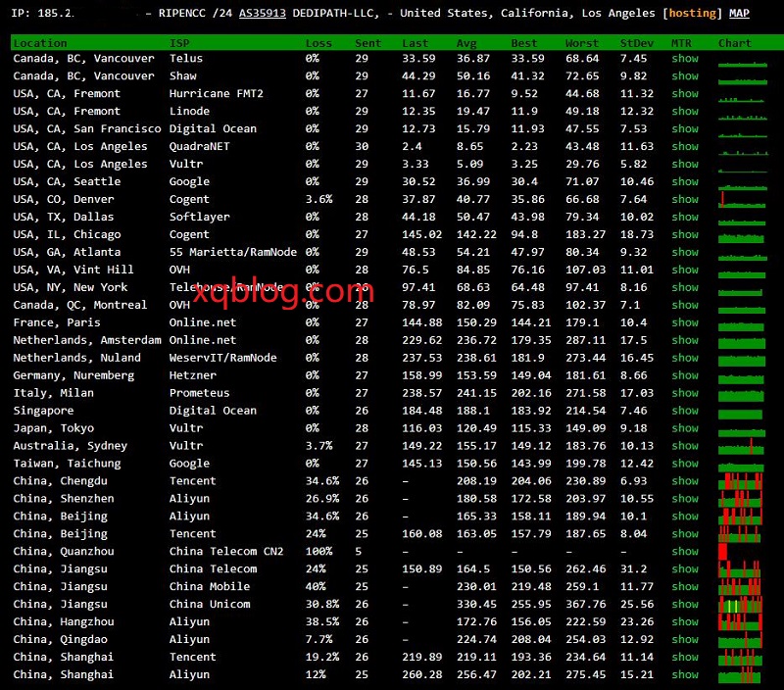This screenshot has width=784, height=690.
Task: Show MTR for Taichung Google row
Action: point(684,464)
